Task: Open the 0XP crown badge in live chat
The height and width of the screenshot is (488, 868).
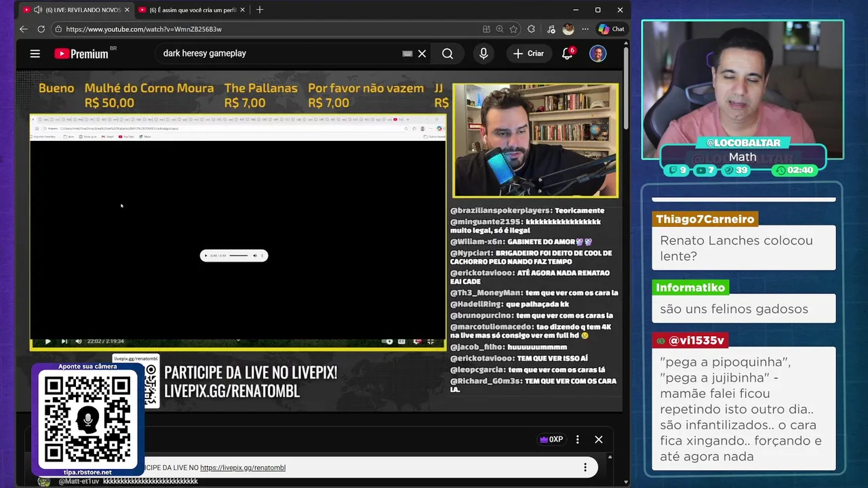Action: pos(551,439)
